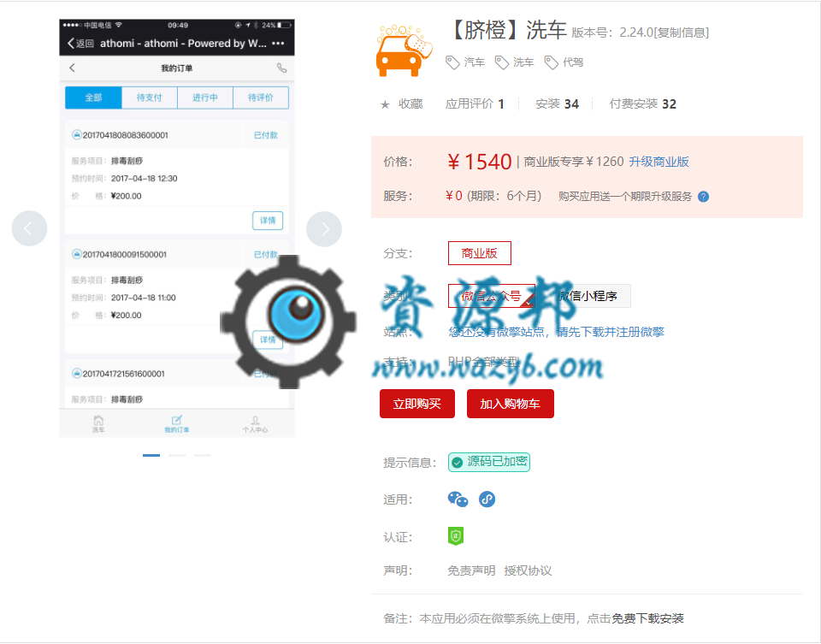Click the 复制信息 link
Screen dimensions: 821x644
point(681,32)
